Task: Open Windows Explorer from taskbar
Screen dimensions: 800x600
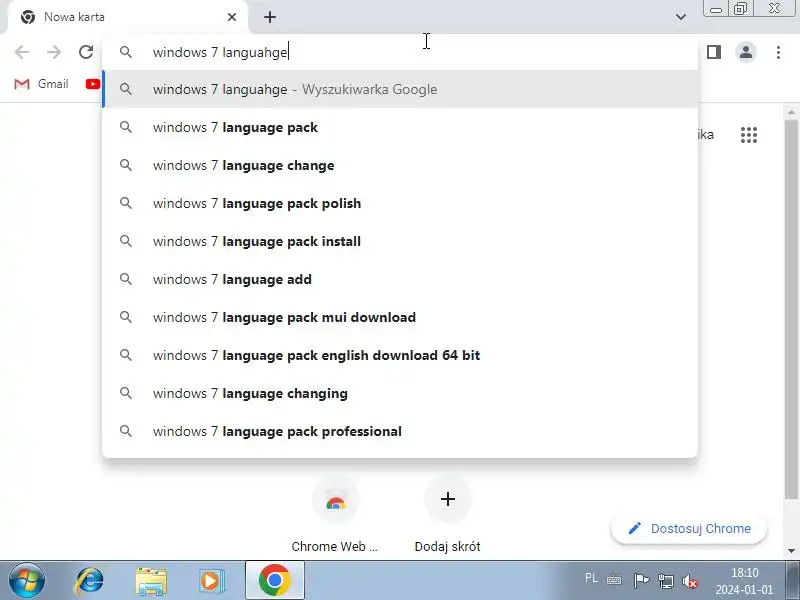Action: click(x=151, y=581)
